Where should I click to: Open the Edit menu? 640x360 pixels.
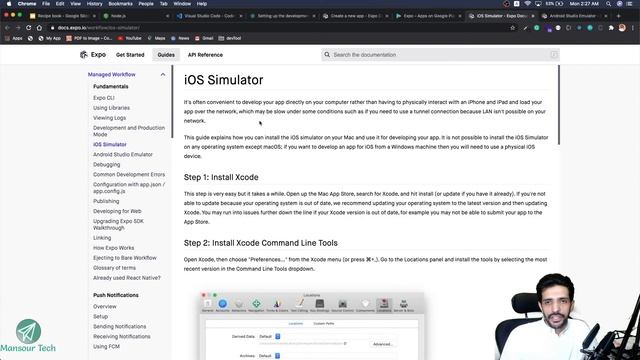click(60, 4)
